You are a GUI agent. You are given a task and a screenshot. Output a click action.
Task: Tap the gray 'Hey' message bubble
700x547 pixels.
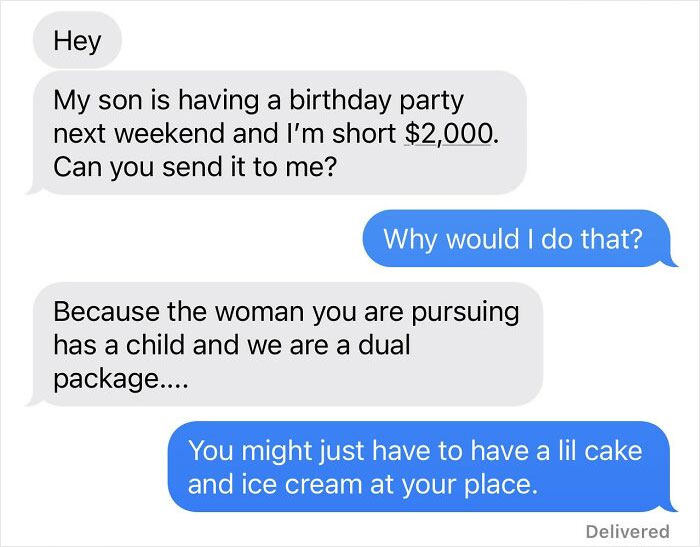pos(77,40)
